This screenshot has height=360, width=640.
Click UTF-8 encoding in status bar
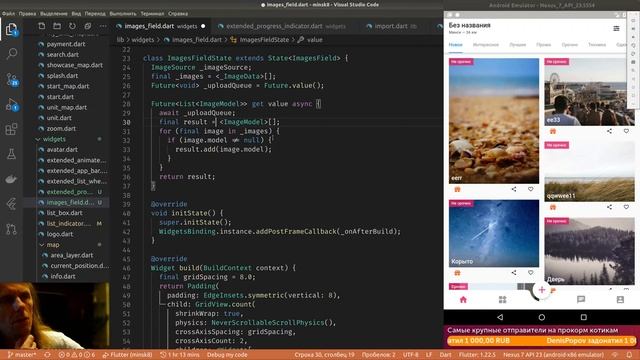tap(411, 355)
